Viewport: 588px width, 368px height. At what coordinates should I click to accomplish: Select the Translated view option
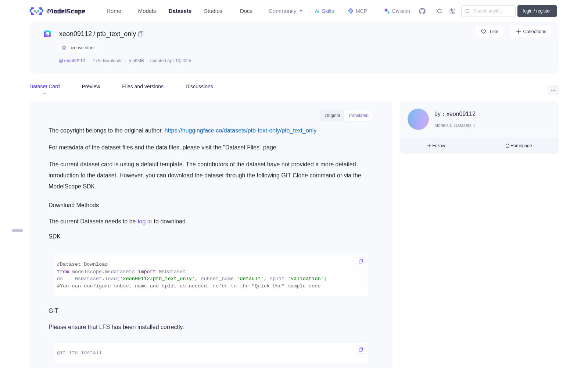(x=358, y=116)
